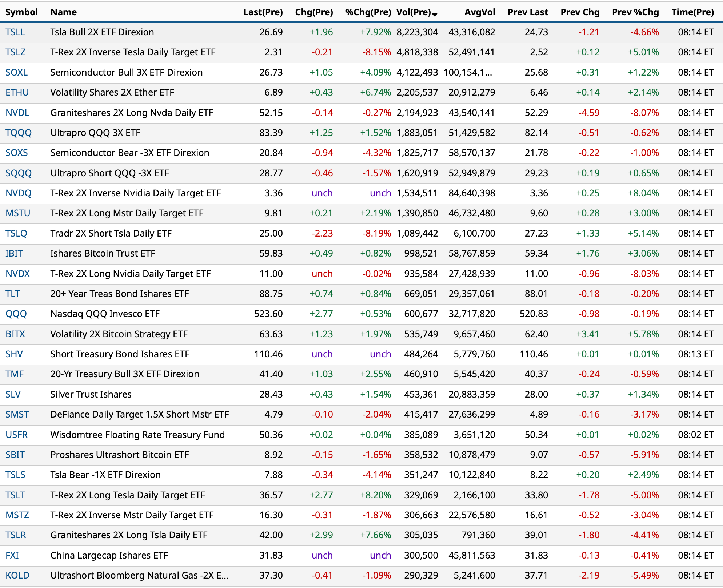
Task: Open the TSLL symbol link
Action: click(x=15, y=32)
